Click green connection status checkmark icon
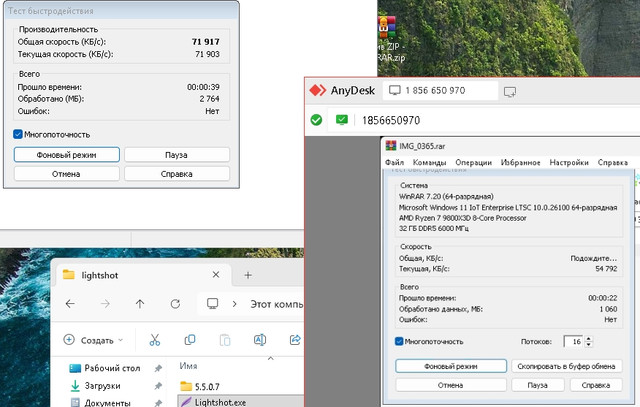This screenshot has height=407, width=640. click(316, 120)
